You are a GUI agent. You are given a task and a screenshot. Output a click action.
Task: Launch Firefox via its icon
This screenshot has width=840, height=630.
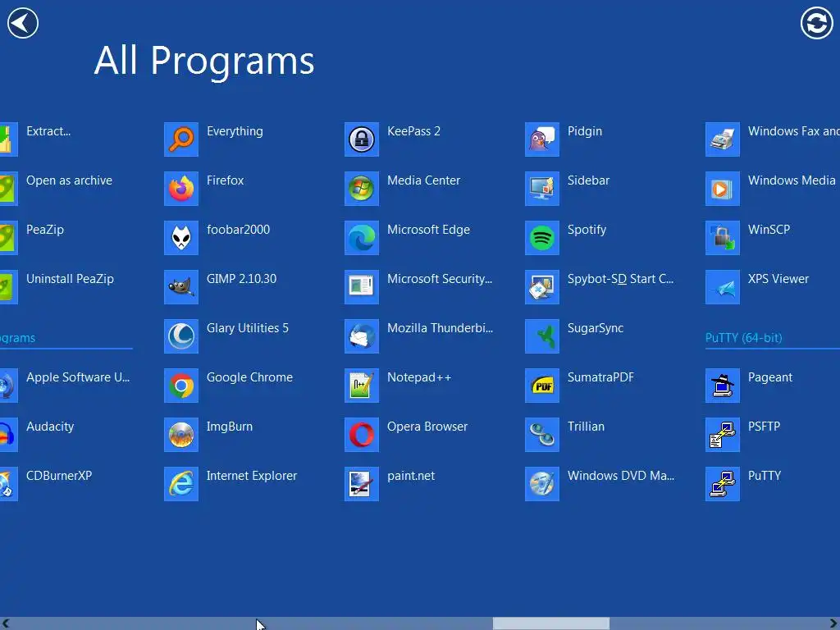point(181,189)
